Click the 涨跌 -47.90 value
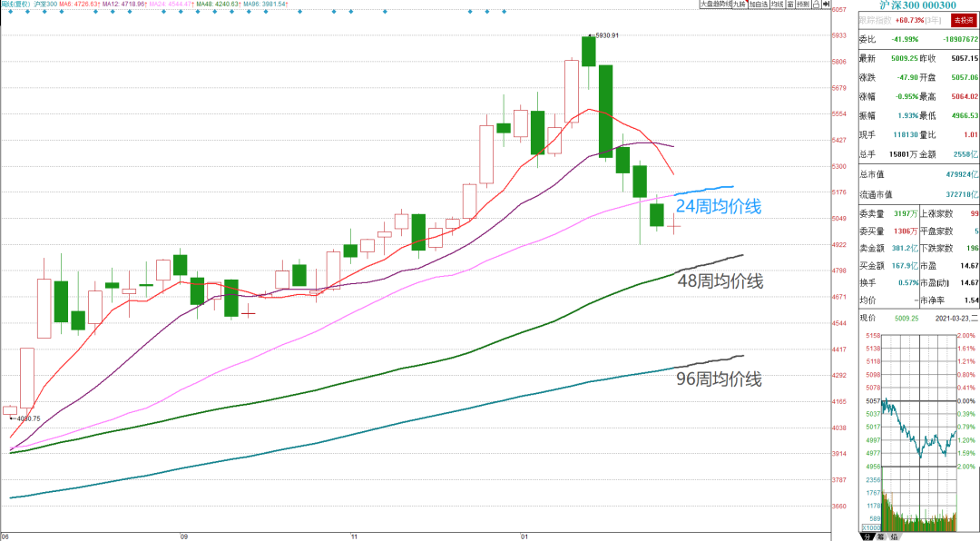Screen dimensions: 980x541 pos(907,77)
